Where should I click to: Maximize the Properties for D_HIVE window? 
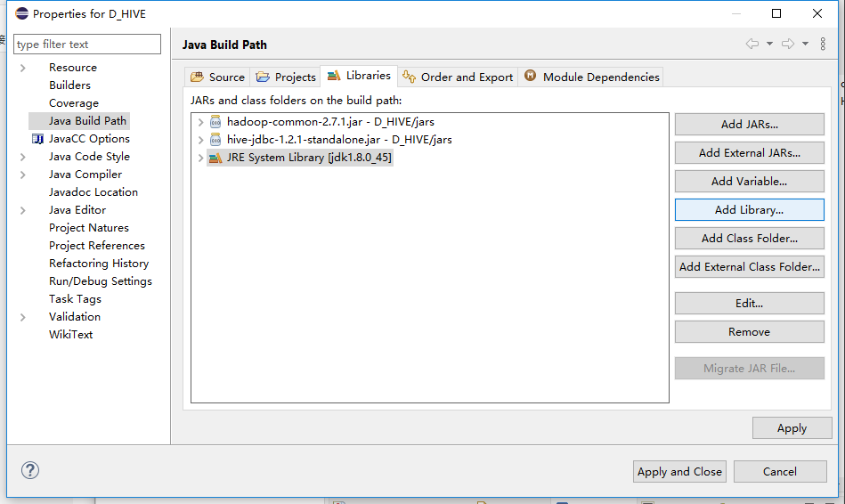(776, 13)
